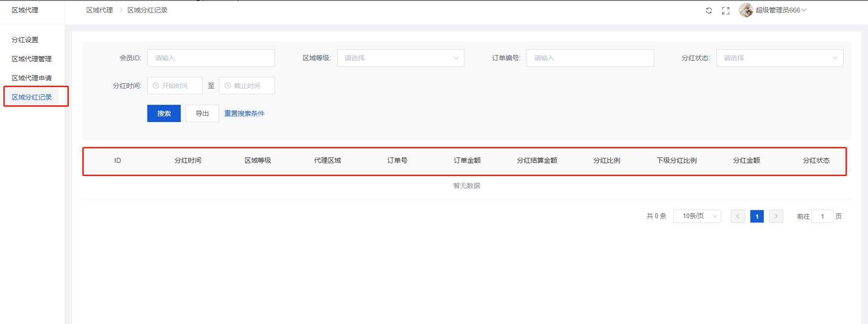This screenshot has height=324, width=868.
Task: Toggle fullscreen mode icon
Action: (725, 11)
